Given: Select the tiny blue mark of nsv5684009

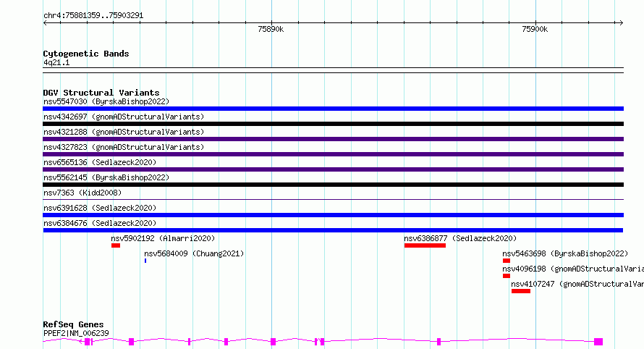Looking at the screenshot, I should [145, 261].
